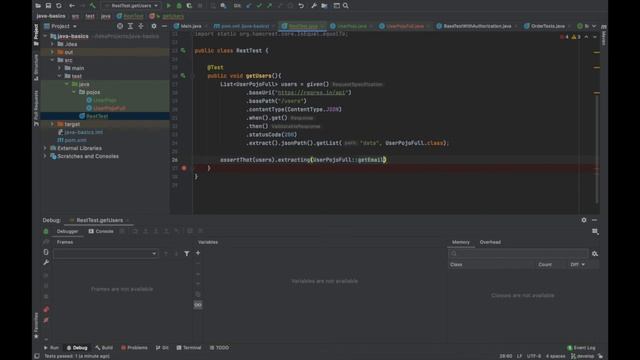Open the Console tab in Debug panel

point(101,231)
